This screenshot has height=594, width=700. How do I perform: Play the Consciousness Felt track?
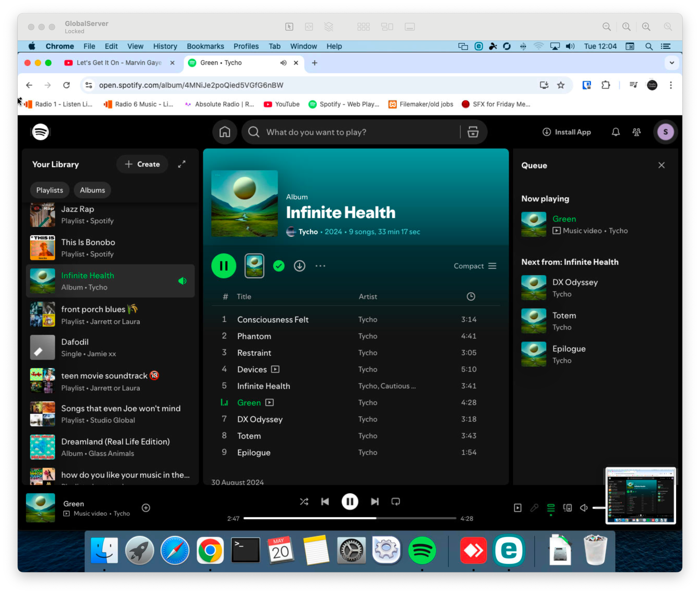[355, 319]
